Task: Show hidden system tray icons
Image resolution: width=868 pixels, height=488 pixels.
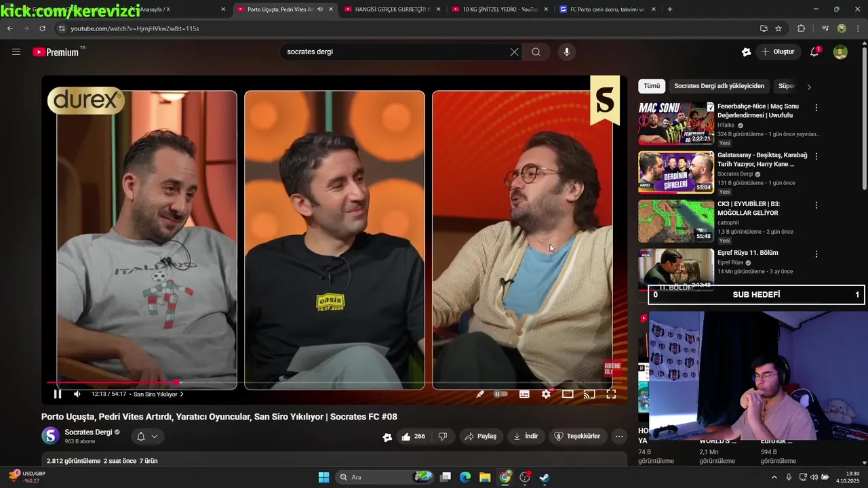Action: pyautogui.click(x=774, y=477)
